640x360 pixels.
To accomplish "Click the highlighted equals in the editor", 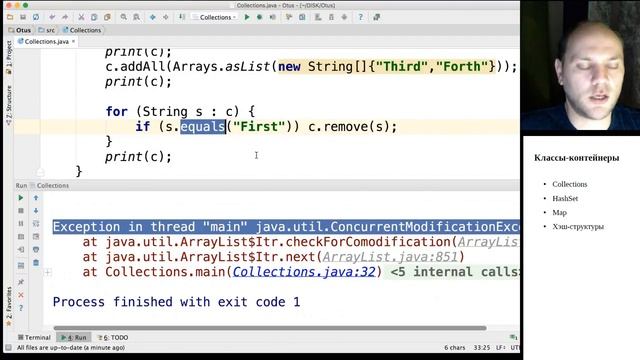I will (203, 127).
